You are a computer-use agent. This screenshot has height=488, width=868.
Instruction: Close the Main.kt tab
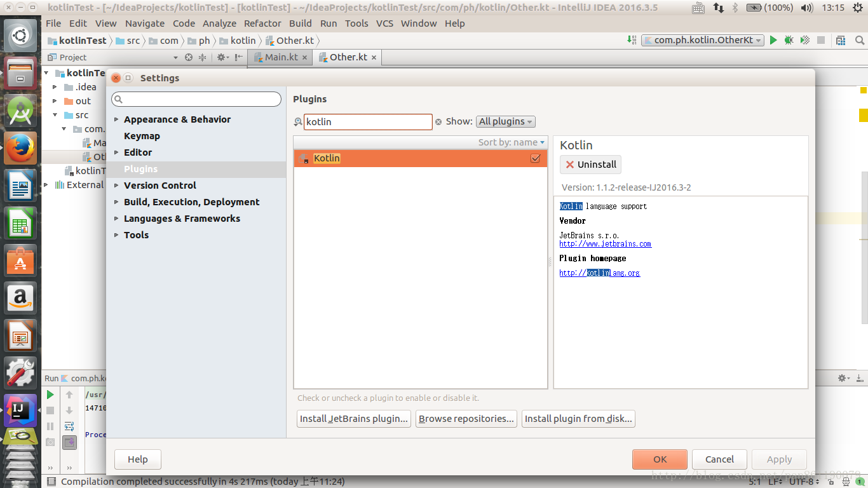305,58
